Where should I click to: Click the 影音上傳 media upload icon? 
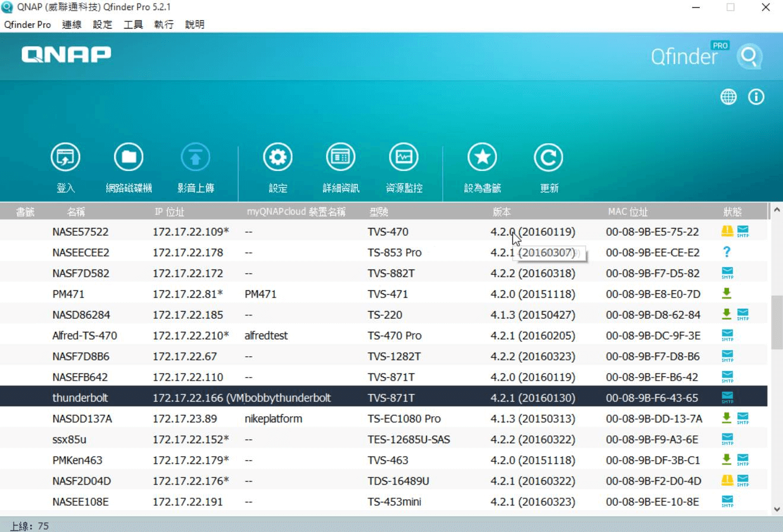click(x=196, y=158)
